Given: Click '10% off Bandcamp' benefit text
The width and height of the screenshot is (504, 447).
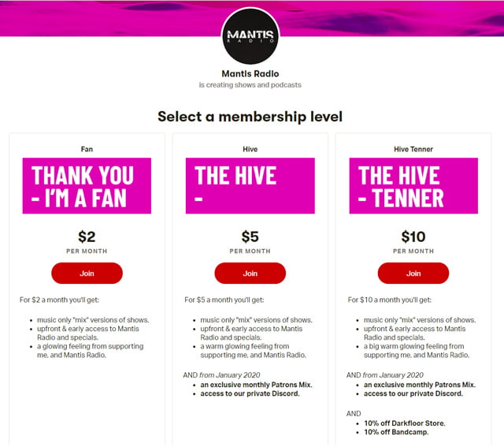Looking at the screenshot, I should point(396,432).
